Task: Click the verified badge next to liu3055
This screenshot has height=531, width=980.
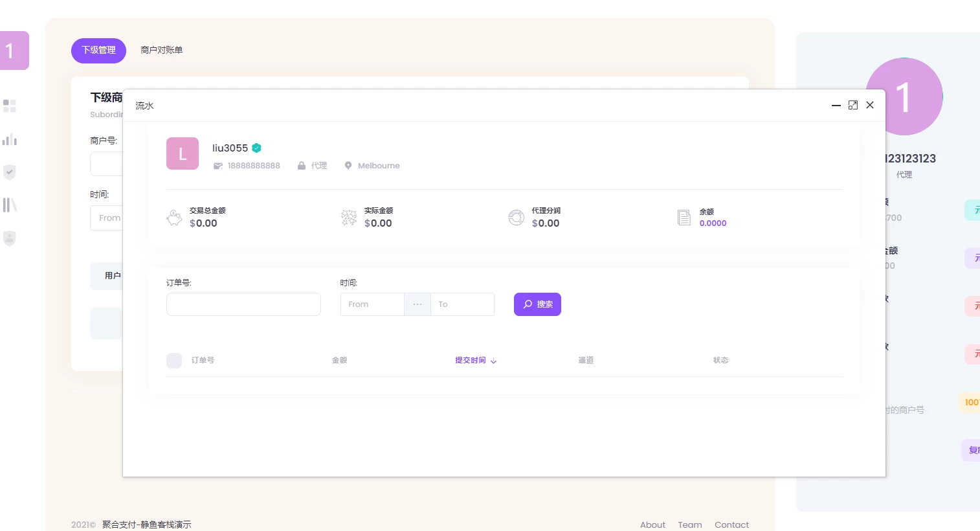Action: [x=257, y=148]
